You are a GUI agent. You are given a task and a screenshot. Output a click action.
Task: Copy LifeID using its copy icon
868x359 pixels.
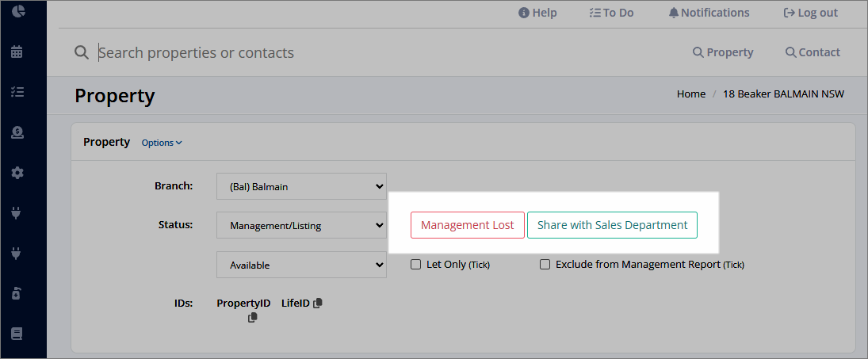tap(317, 304)
